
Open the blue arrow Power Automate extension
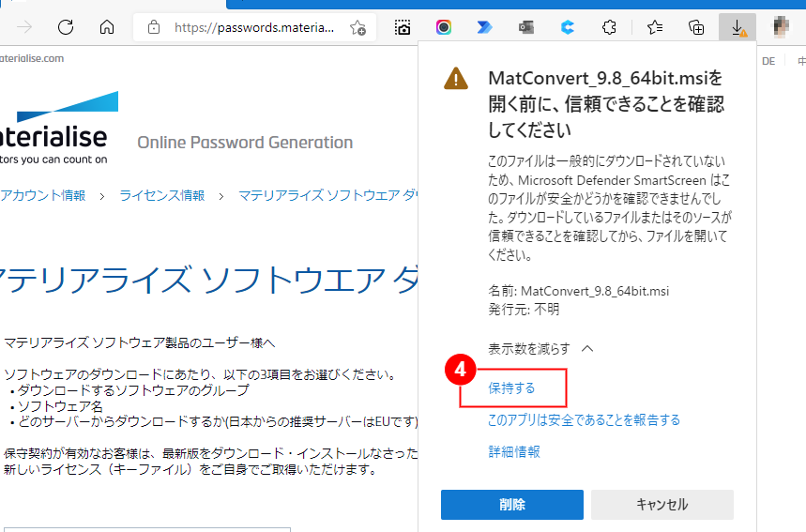(x=485, y=27)
